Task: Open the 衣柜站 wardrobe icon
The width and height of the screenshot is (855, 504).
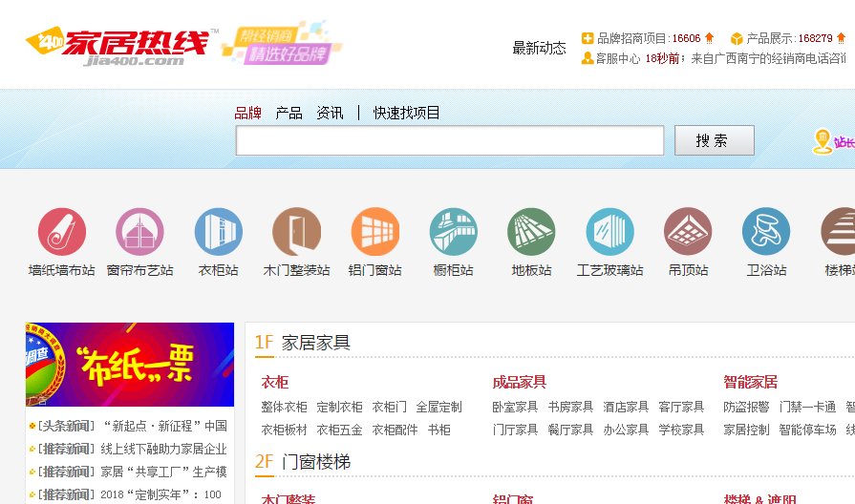Action: (x=219, y=232)
